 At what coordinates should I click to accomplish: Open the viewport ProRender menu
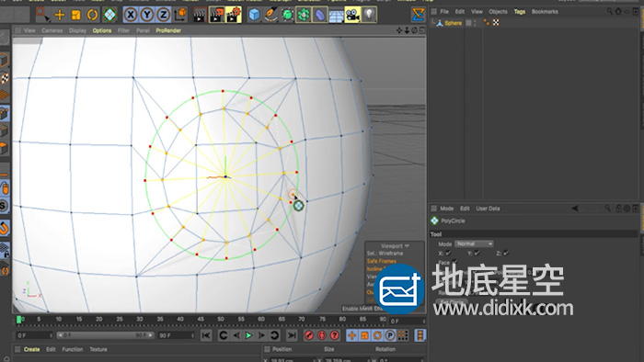[x=168, y=30]
